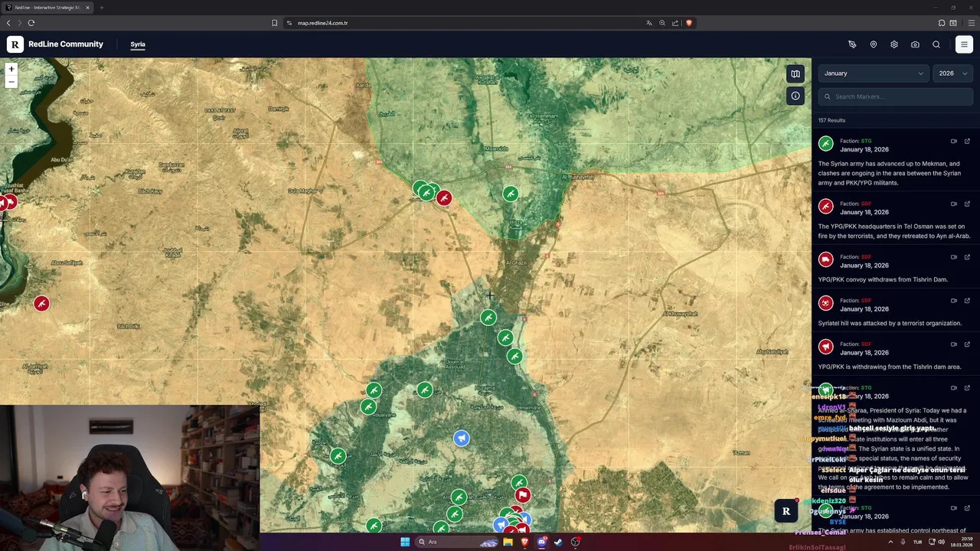Click the browser back button
The width and height of the screenshot is (980, 551).
click(x=8, y=23)
